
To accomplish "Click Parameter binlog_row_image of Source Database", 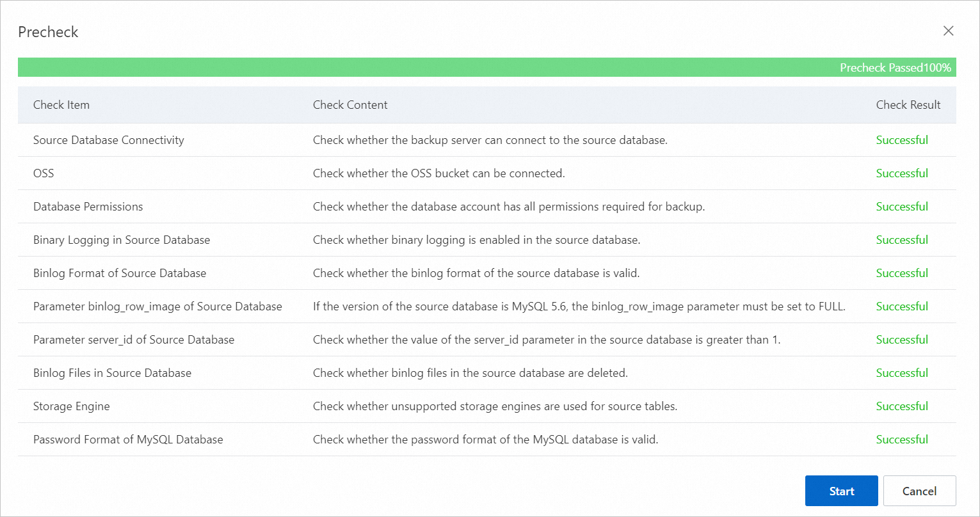I will coord(157,306).
